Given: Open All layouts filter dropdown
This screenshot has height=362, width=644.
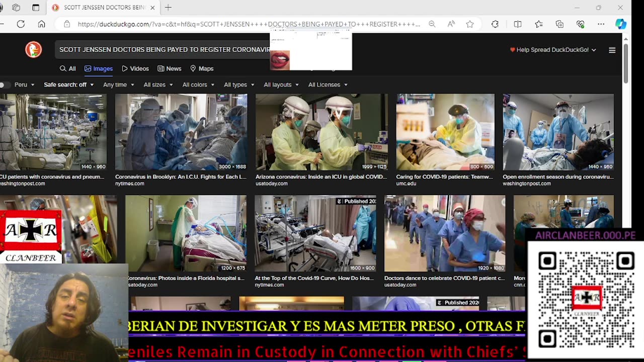Looking at the screenshot, I should coord(281,84).
